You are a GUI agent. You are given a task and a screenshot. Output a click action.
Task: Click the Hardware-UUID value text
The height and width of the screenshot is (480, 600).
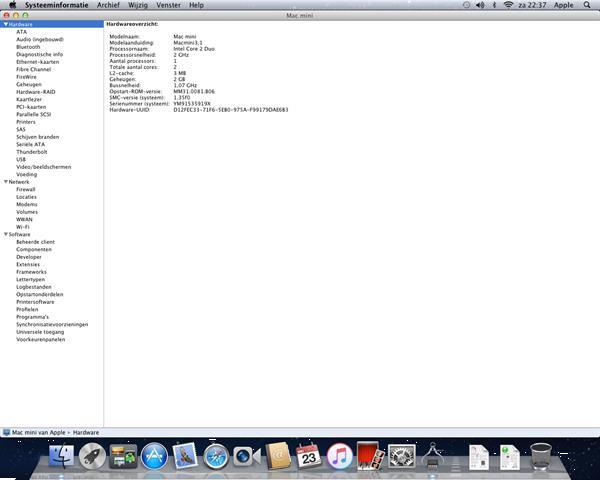click(231, 110)
